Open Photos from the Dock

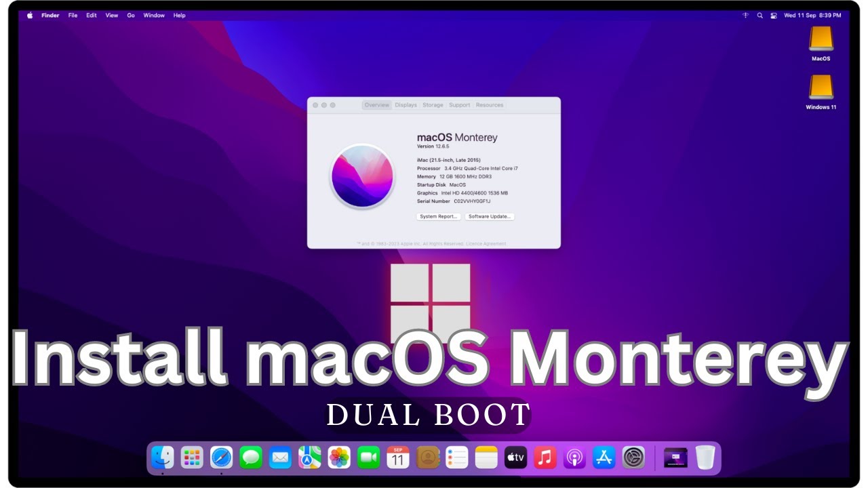coord(339,457)
